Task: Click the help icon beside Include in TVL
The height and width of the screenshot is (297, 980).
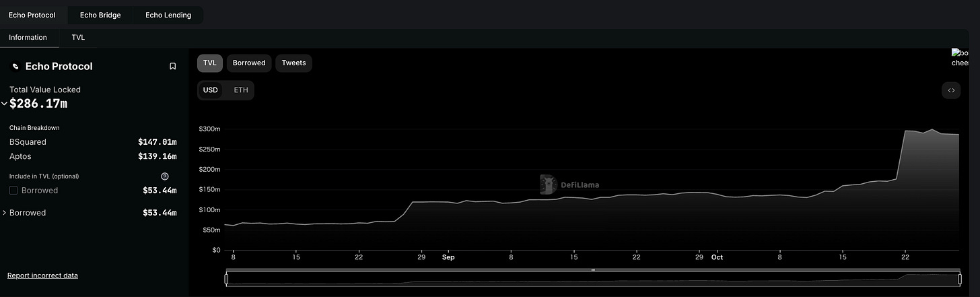Action: 165,176
